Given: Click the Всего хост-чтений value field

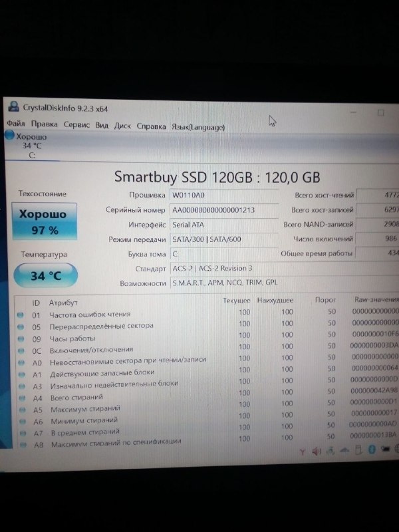Looking at the screenshot, I should click(x=377, y=195).
